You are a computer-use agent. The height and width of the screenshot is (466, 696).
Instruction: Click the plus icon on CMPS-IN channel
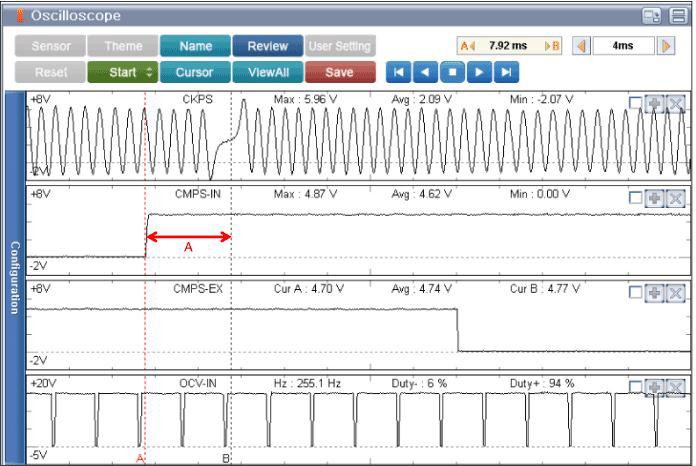[x=654, y=198]
